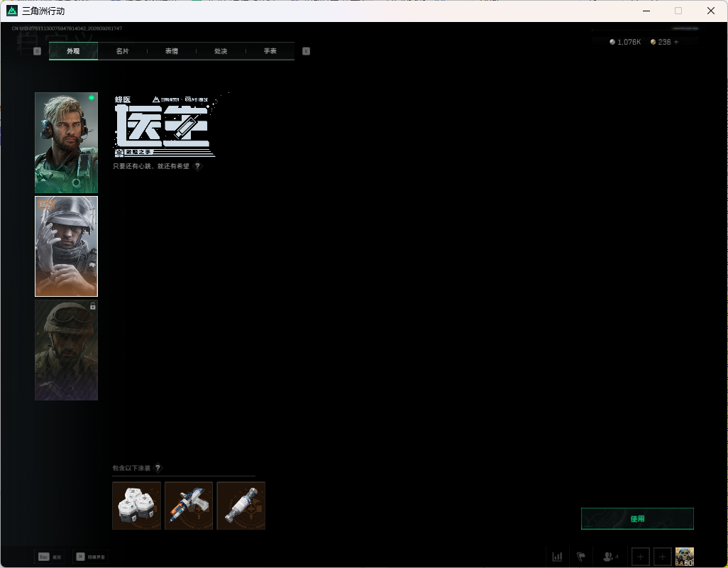728x568 pixels.
Task: Go to the 表情 tab
Action: click(172, 51)
